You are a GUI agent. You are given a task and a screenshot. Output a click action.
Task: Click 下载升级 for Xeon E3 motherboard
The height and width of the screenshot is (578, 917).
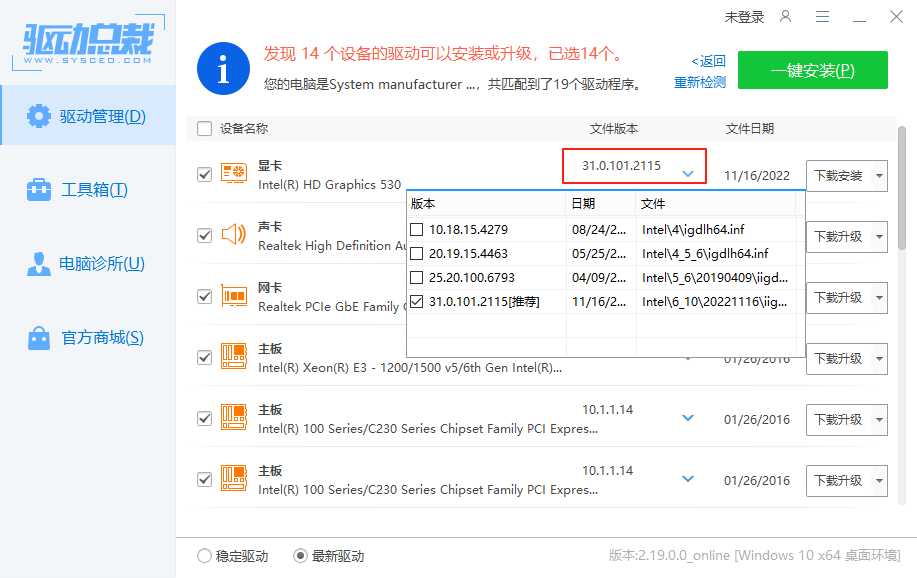[x=839, y=359]
